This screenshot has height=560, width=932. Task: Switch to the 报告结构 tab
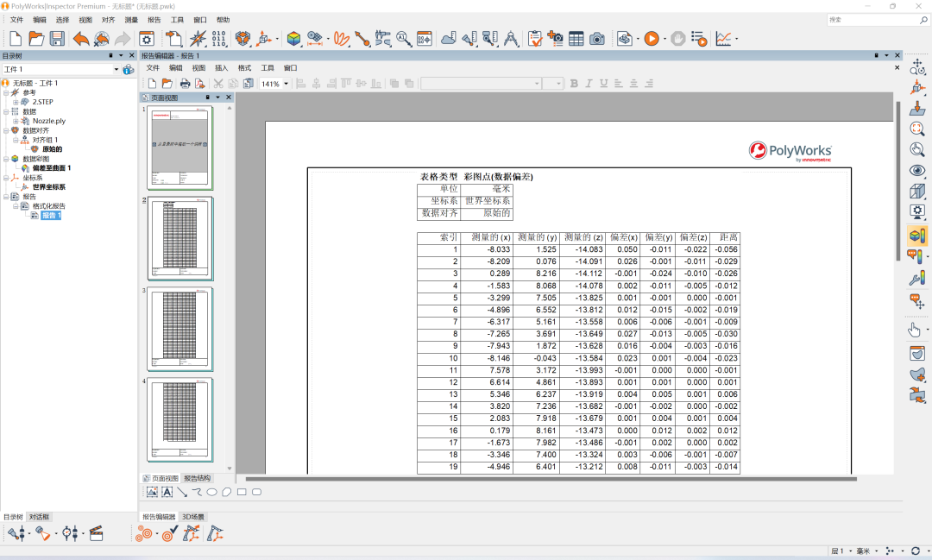pos(197,478)
